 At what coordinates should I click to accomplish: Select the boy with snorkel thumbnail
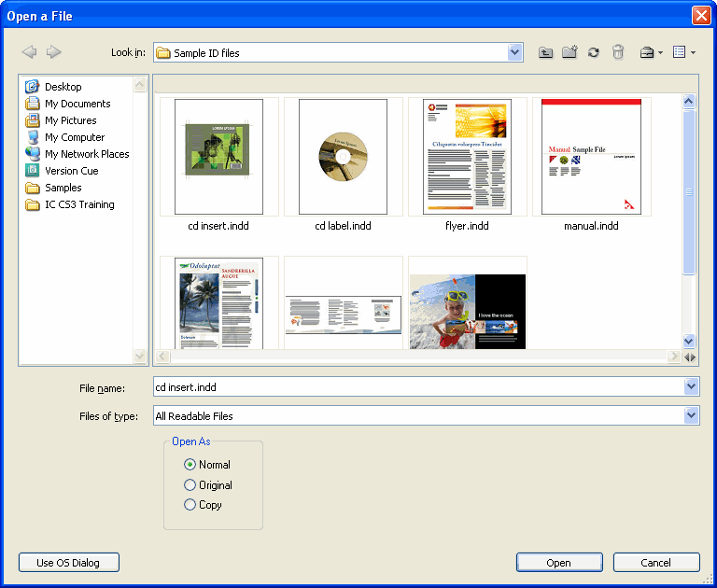point(468,302)
